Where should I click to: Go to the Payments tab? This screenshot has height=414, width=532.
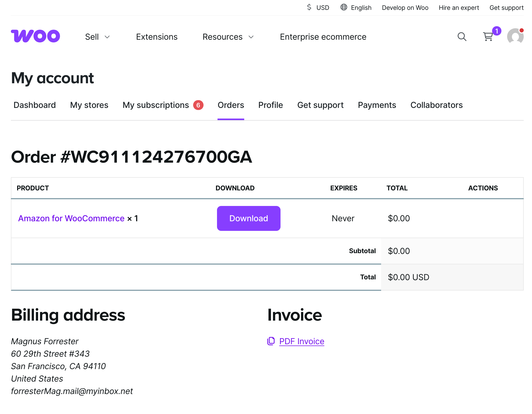tap(377, 105)
